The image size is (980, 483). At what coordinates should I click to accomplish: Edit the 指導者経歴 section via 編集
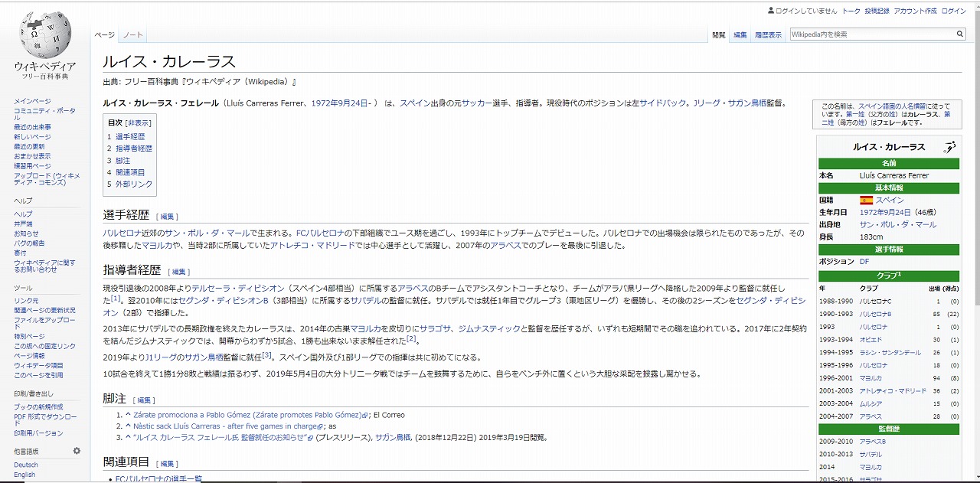178,272
